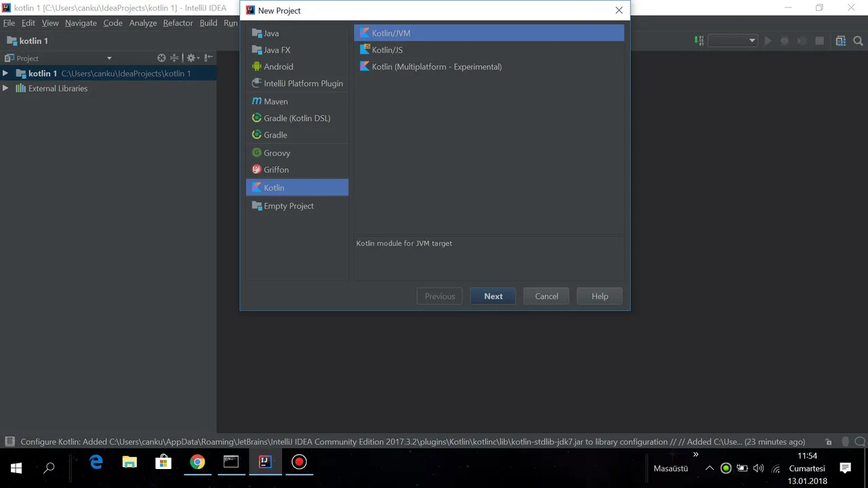Image resolution: width=868 pixels, height=488 pixels.
Task: Click the Build project icon
Action: [699, 41]
